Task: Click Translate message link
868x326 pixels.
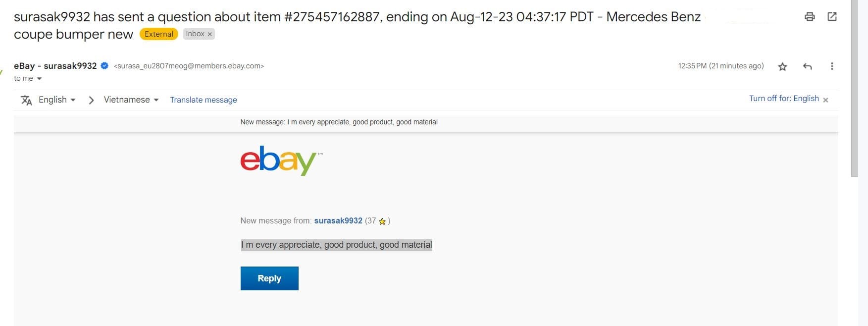Action: (x=204, y=100)
